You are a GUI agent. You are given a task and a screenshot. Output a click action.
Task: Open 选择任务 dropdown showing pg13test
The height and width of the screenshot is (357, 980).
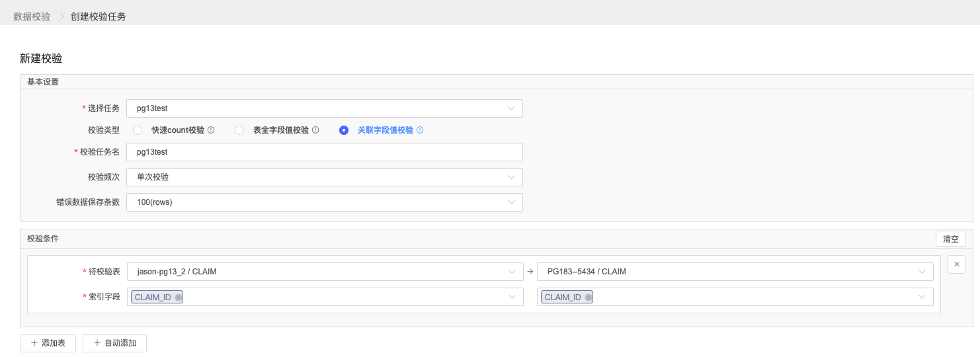tap(324, 108)
